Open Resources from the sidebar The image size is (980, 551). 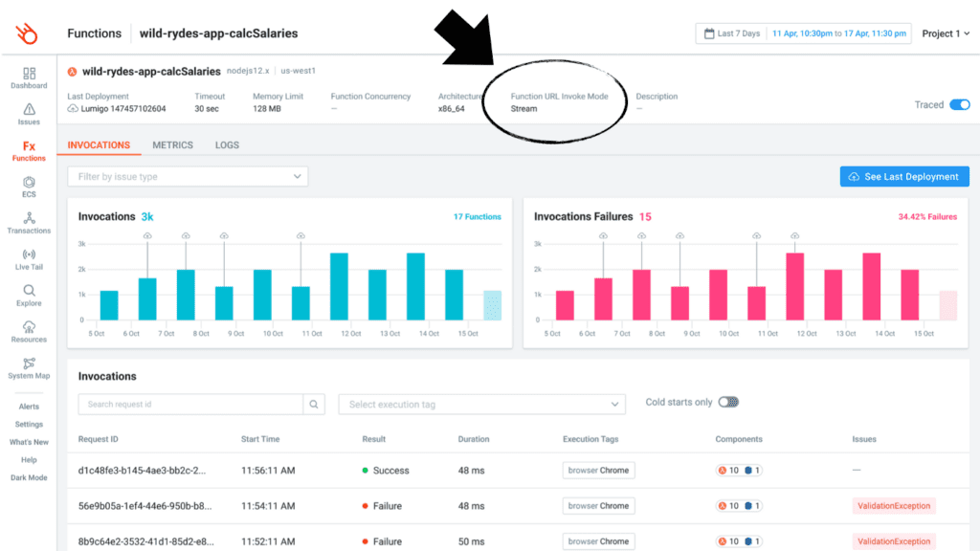click(29, 332)
